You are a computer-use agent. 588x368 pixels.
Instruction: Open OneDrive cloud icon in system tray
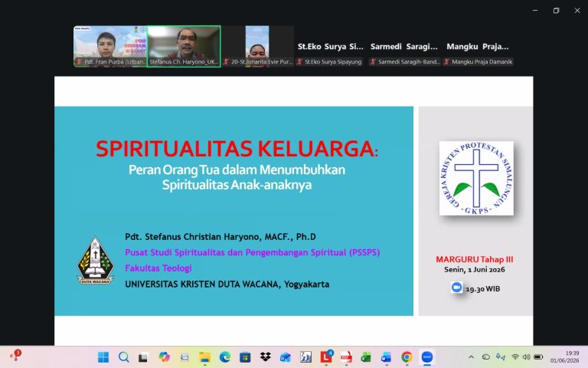pyautogui.click(x=486, y=357)
